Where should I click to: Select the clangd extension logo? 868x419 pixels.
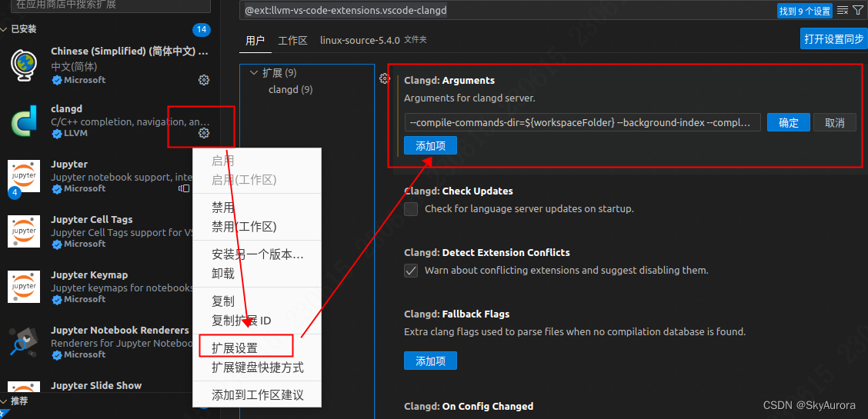pyautogui.click(x=24, y=121)
